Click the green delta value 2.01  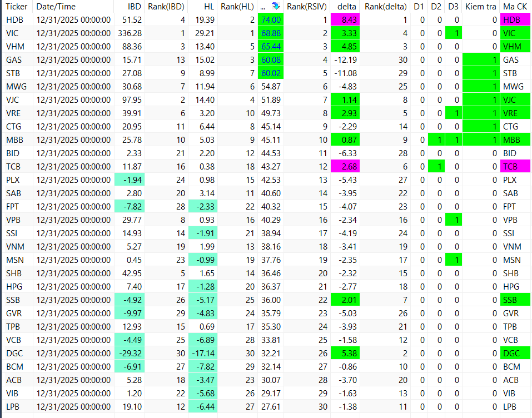pyautogui.click(x=345, y=300)
